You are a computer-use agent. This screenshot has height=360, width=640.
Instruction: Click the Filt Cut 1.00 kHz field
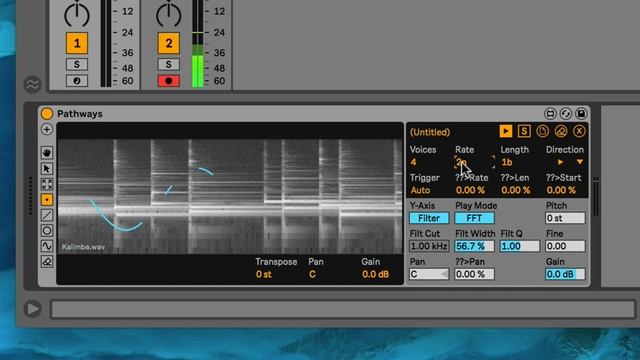[x=429, y=246]
